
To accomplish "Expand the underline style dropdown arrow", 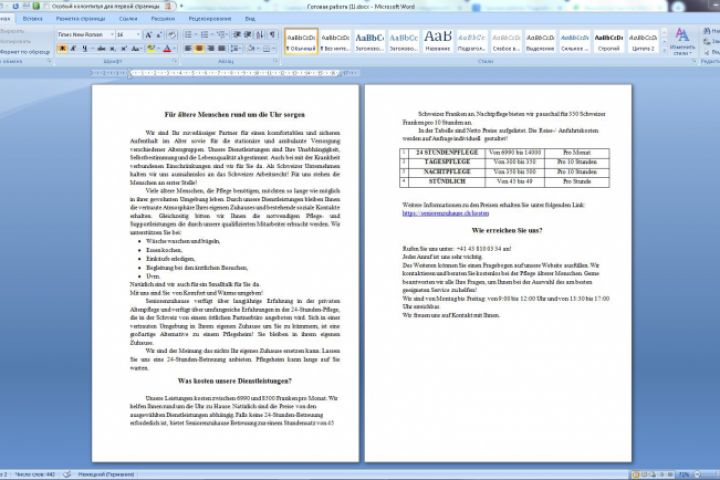I will (x=92, y=48).
